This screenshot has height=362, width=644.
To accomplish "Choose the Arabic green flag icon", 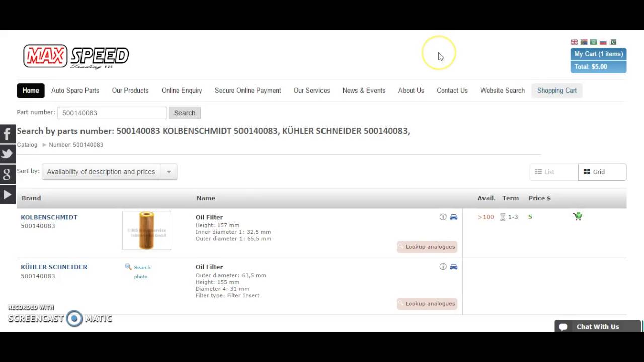I will [593, 42].
